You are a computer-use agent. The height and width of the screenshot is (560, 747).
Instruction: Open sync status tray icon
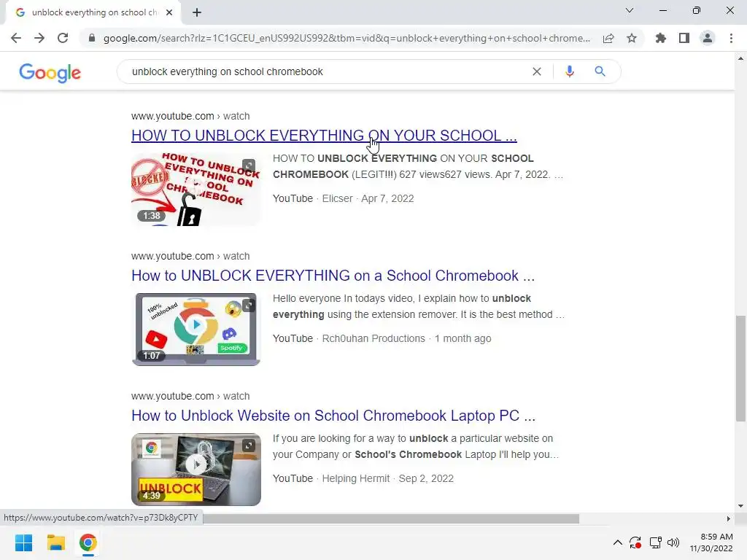click(x=635, y=542)
